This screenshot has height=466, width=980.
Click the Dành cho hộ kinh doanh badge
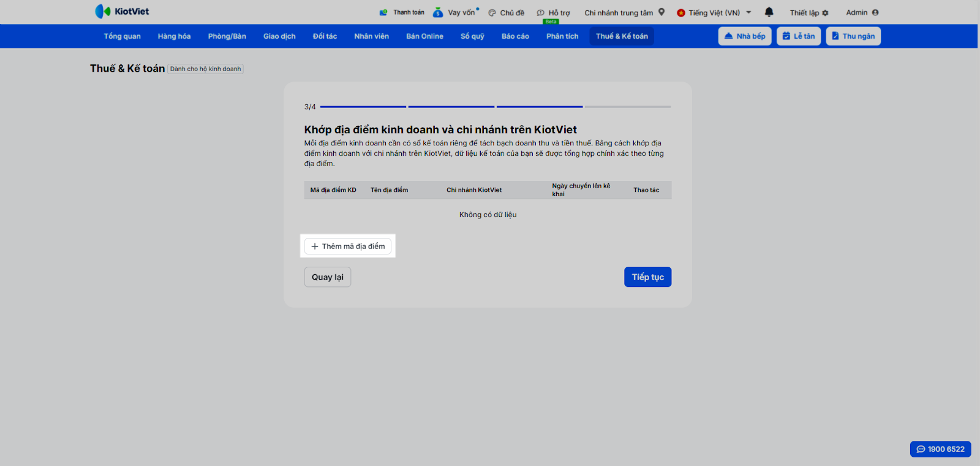(x=206, y=69)
